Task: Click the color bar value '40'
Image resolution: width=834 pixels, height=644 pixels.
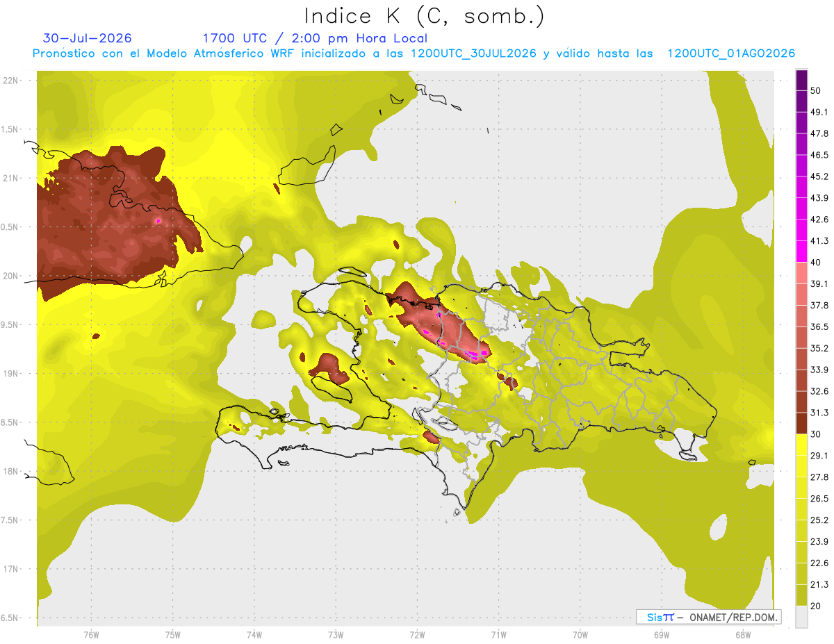Action: (x=816, y=262)
